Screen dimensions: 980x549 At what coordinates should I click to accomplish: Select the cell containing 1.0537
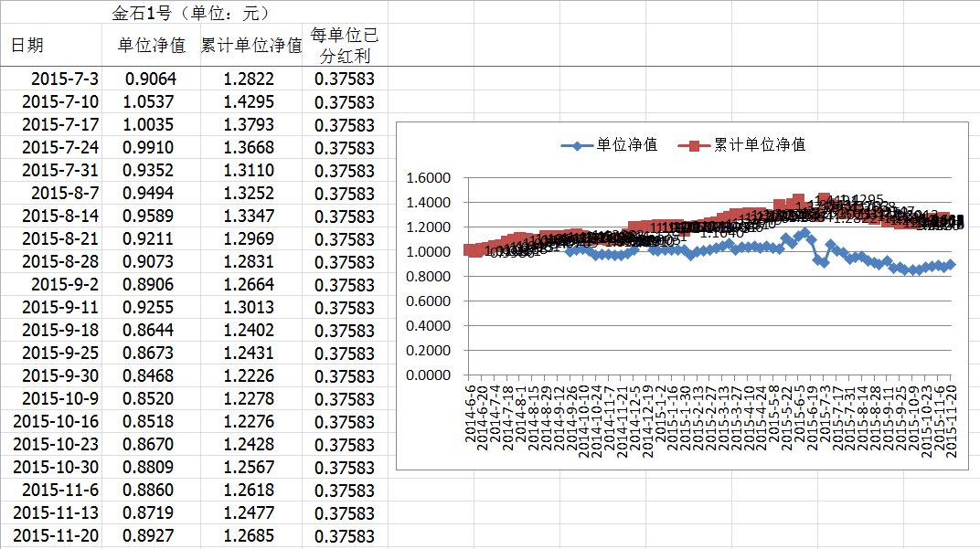151,102
